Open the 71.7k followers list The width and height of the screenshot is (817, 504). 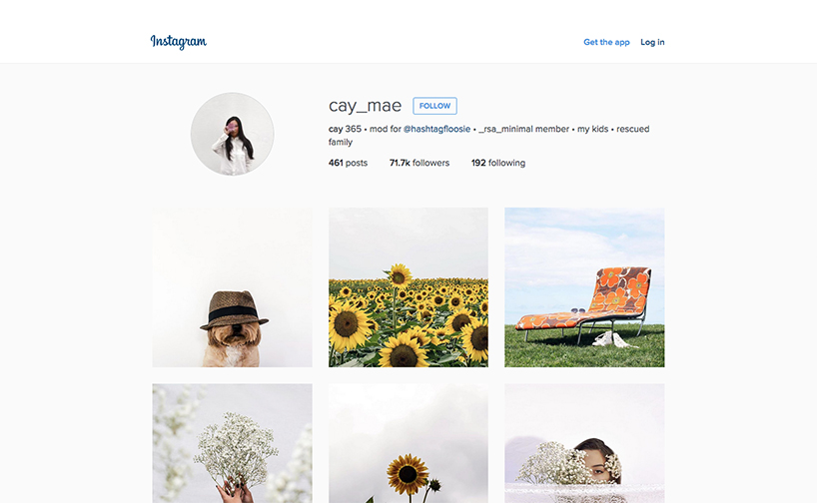click(x=418, y=163)
